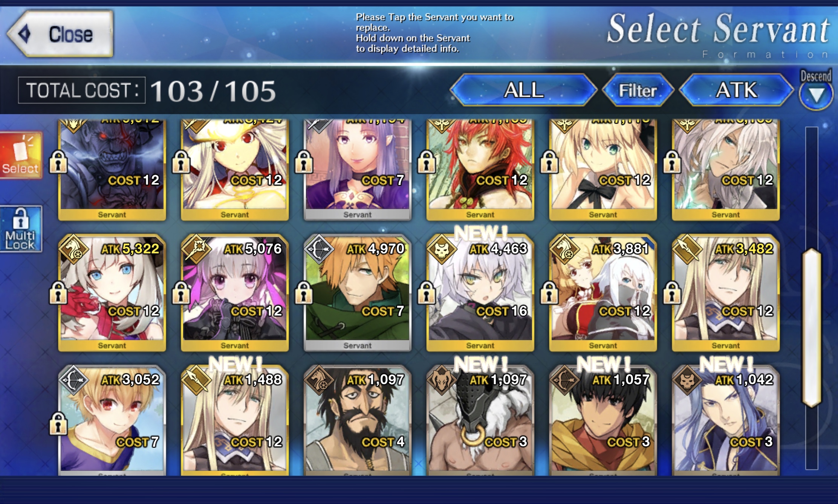Click the padlock icon on ATK 5,322 servant
This screenshot has height=504, width=838.
point(58,293)
